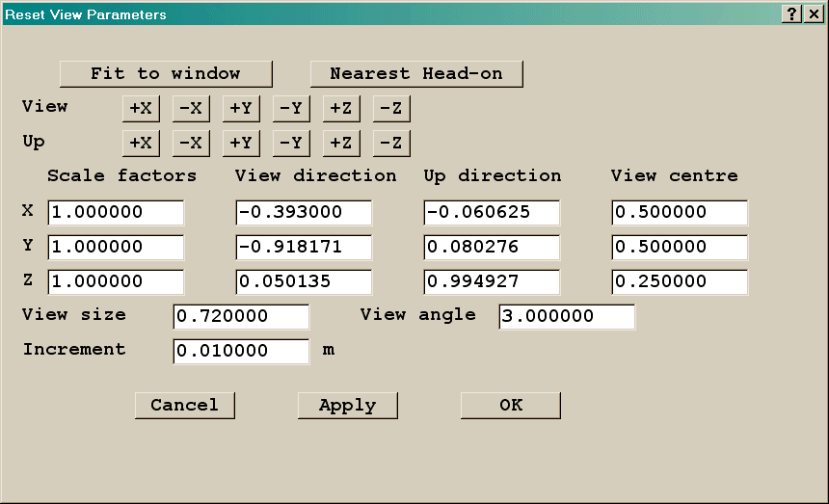Edit View centre Z value 0.250000
829x504 pixels.
(680, 281)
